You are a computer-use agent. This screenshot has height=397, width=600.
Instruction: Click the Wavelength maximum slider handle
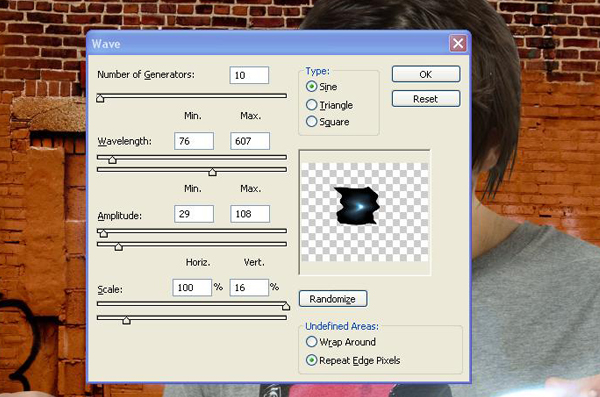coord(212,172)
